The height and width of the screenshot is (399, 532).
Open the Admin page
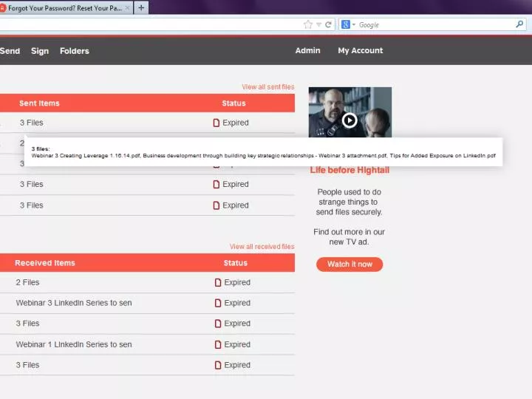307,50
